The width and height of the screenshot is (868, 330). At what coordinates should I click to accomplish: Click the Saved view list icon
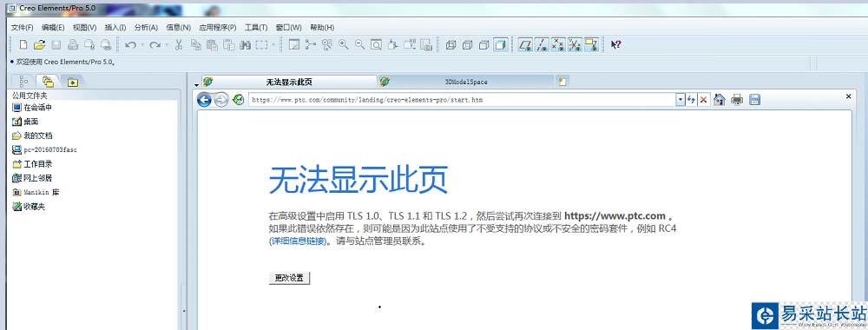[x=410, y=45]
